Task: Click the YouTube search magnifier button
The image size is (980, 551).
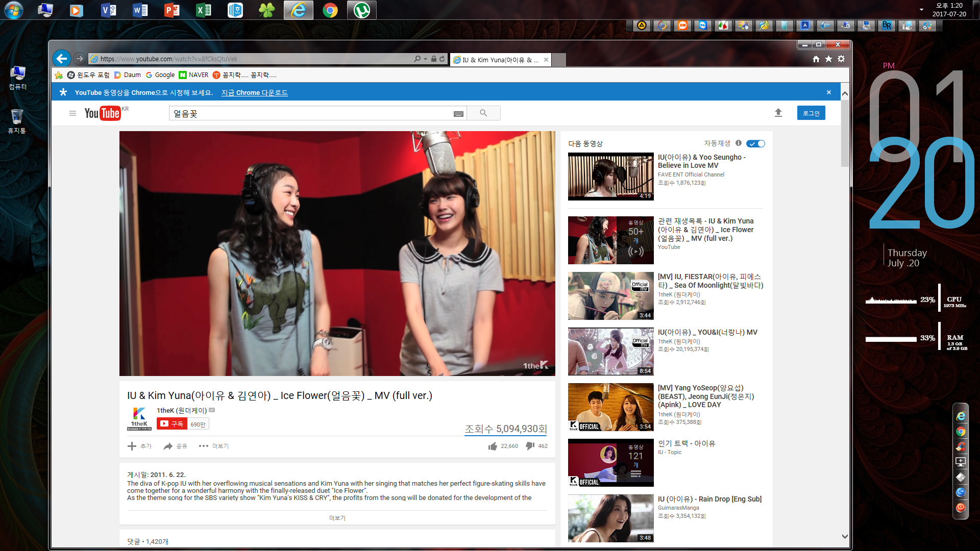Action: click(x=483, y=113)
